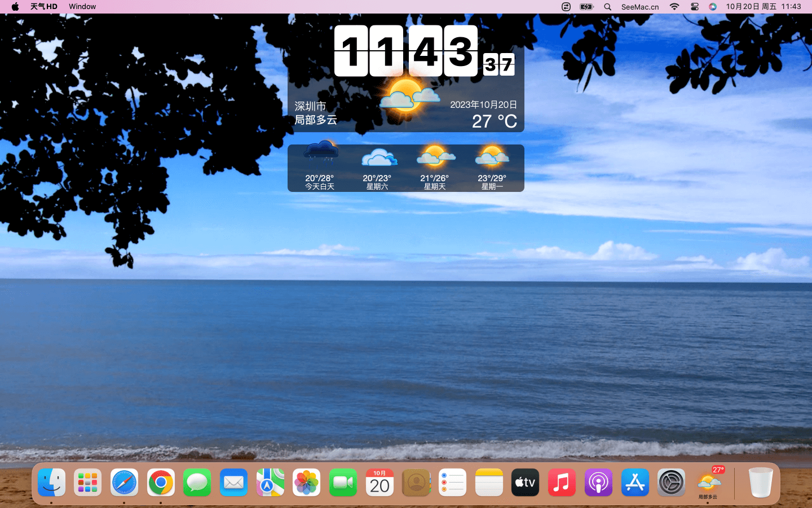
Task: Open the 天气 HD app menu
Action: (43, 7)
